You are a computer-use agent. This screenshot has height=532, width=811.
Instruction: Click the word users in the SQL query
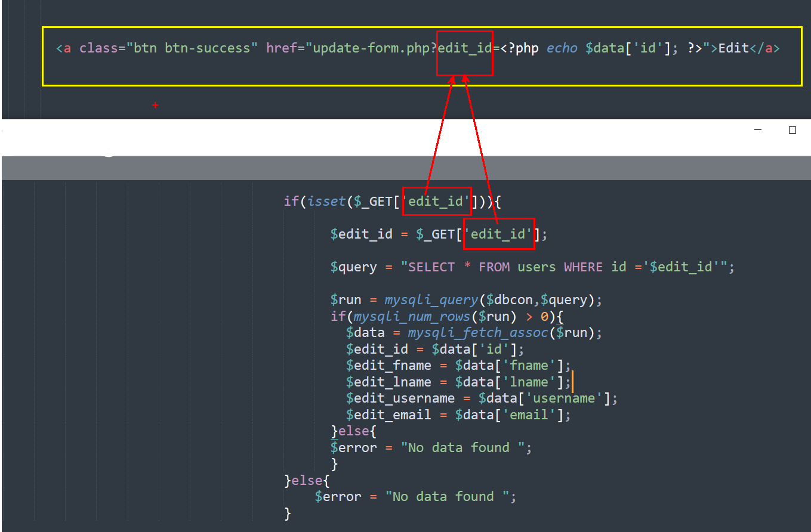pyautogui.click(x=536, y=267)
